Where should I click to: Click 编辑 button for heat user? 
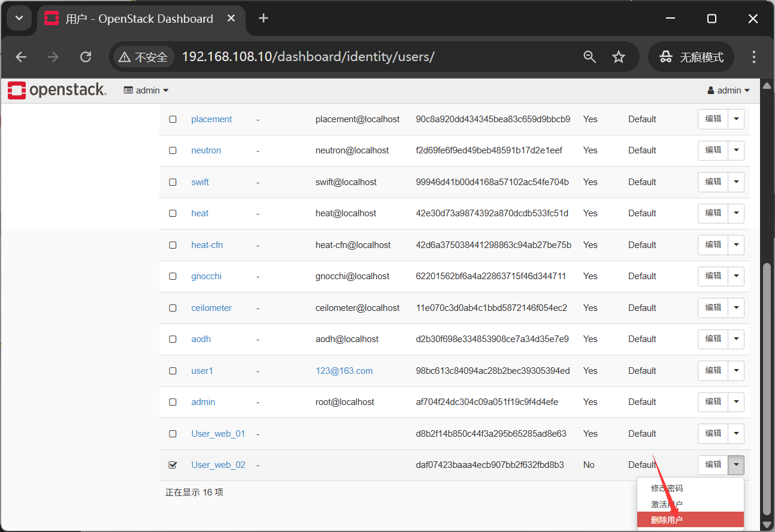(713, 213)
